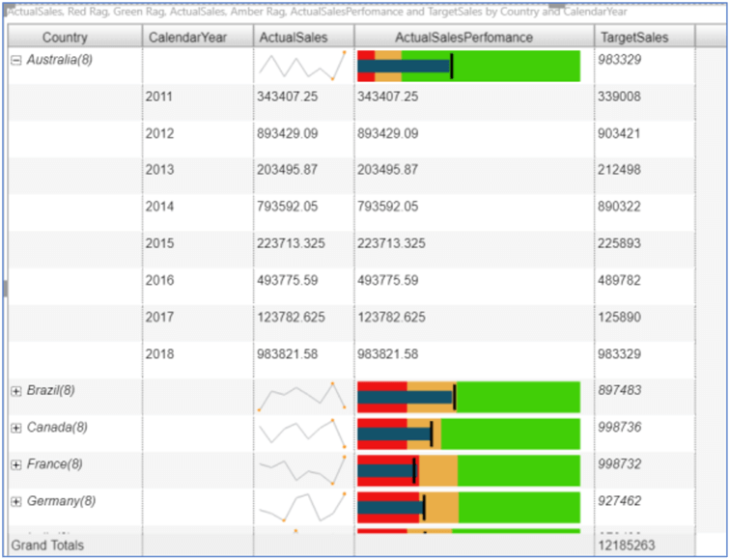Expand the Canada group row
This screenshot has width=729, height=560.
coord(15,428)
